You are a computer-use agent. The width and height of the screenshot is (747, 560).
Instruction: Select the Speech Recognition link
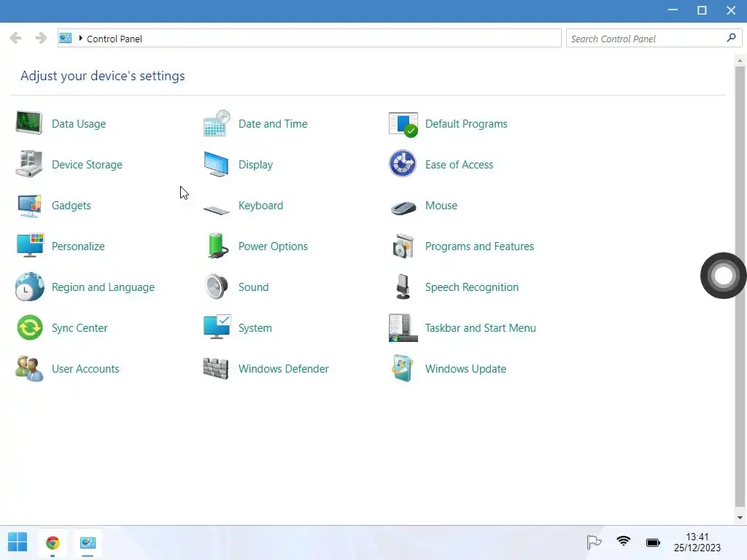pyautogui.click(x=472, y=287)
